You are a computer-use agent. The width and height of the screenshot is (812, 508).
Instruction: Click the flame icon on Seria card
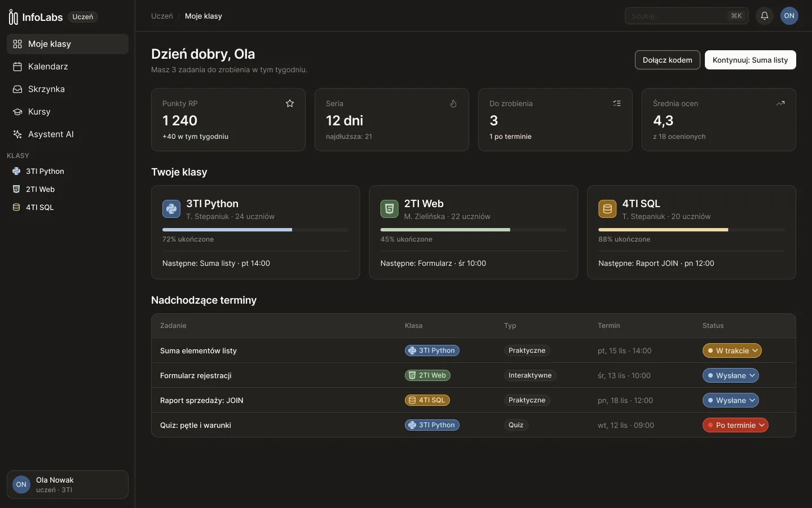453,103
